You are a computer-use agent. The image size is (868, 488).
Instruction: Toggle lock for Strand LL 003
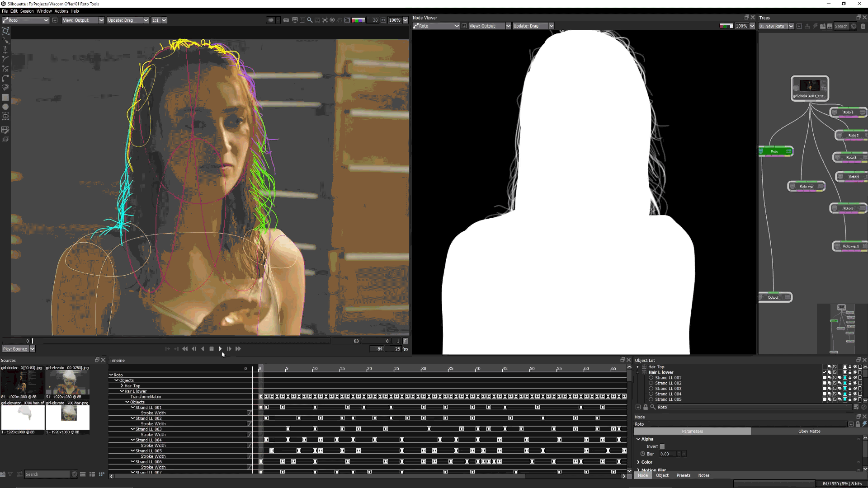point(850,389)
